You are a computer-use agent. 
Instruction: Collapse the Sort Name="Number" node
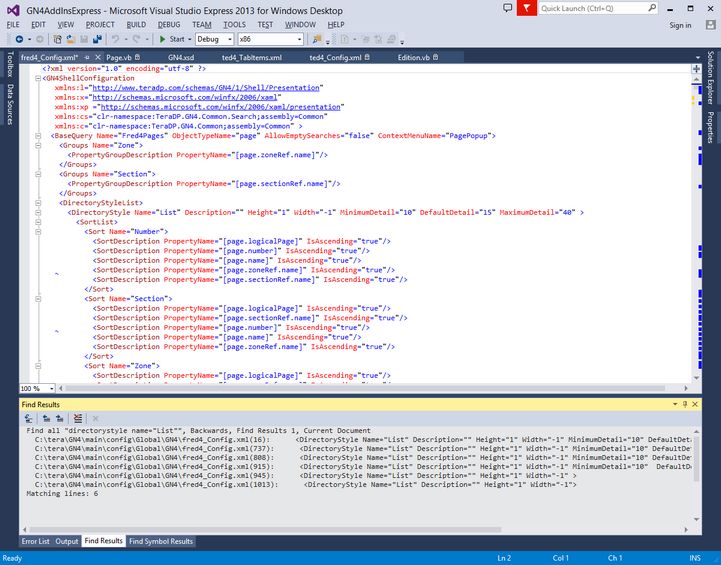coord(38,232)
